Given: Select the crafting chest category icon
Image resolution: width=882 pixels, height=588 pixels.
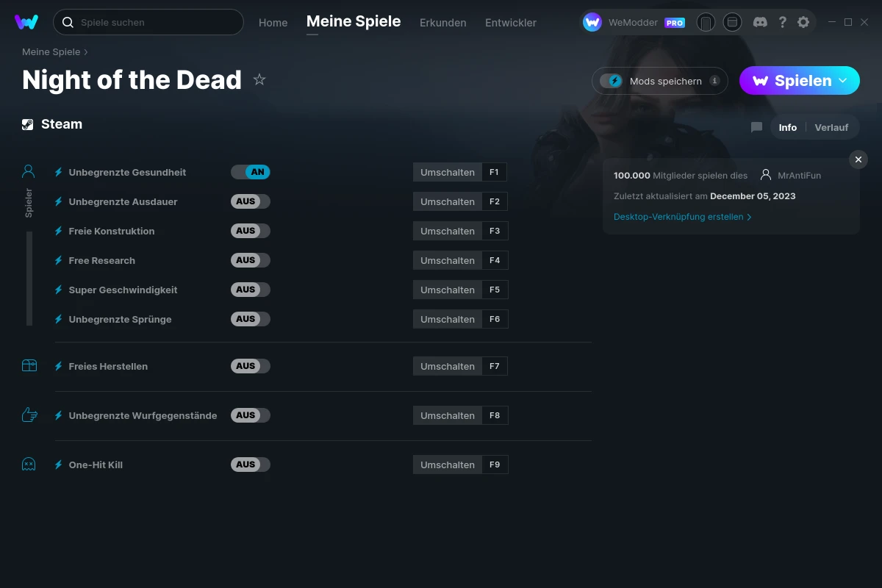Looking at the screenshot, I should click(29, 365).
